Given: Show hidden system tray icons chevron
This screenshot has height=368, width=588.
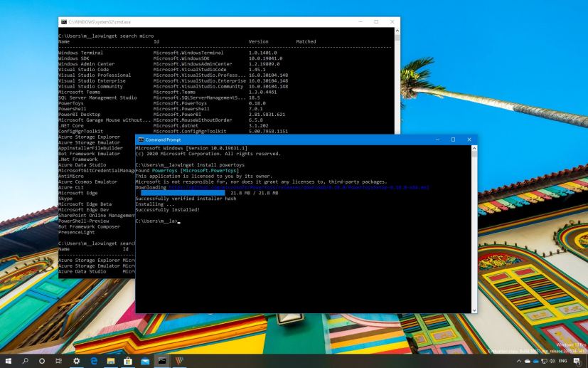Looking at the screenshot, I should pyautogui.click(x=518, y=362).
